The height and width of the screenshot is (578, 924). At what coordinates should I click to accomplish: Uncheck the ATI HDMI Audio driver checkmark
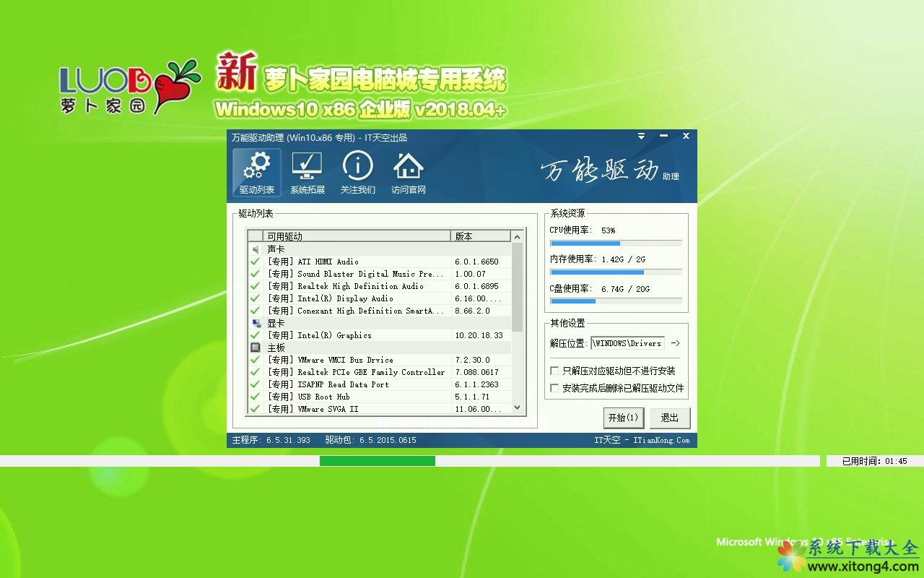pyautogui.click(x=255, y=262)
